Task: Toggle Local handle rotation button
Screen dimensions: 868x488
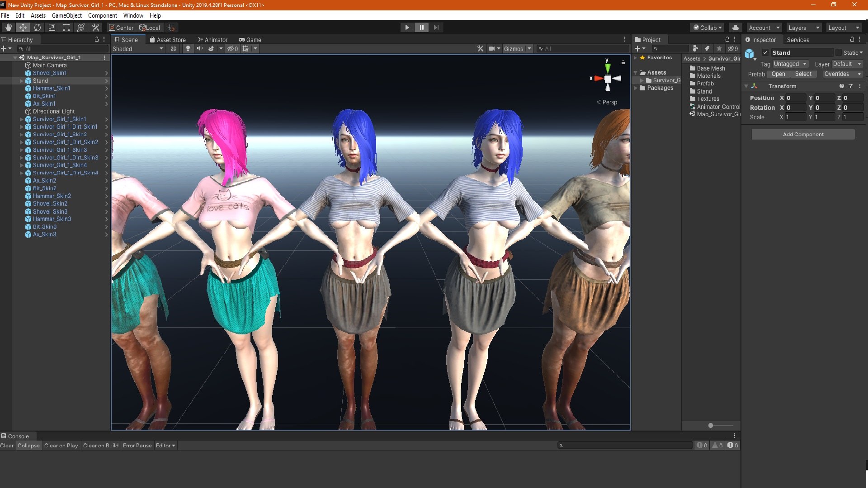Action: pos(150,28)
